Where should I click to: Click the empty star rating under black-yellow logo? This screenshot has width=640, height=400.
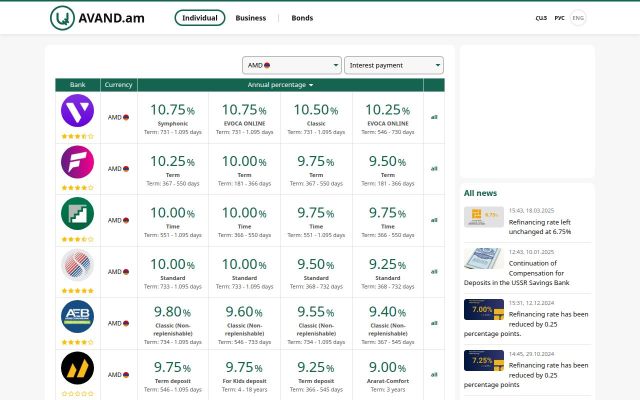[x=78, y=393]
